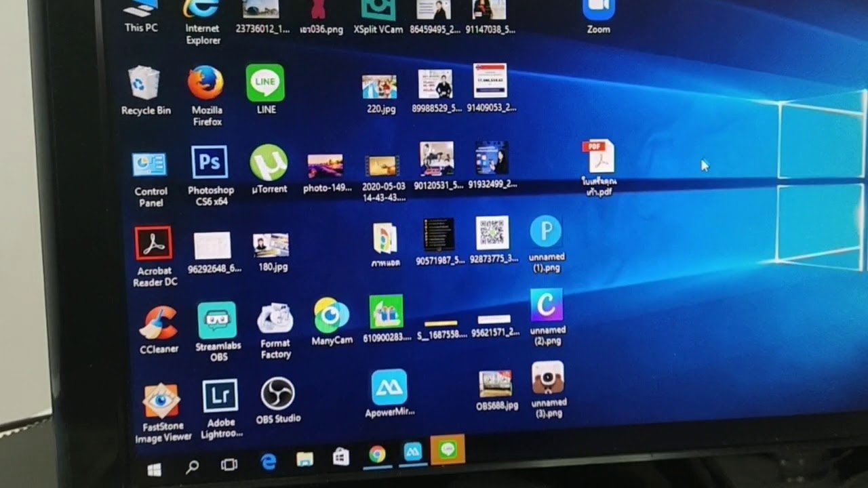Image resolution: width=868 pixels, height=488 pixels.
Task: Switch to ApowerMirror on the taskbar
Action: coord(412,452)
